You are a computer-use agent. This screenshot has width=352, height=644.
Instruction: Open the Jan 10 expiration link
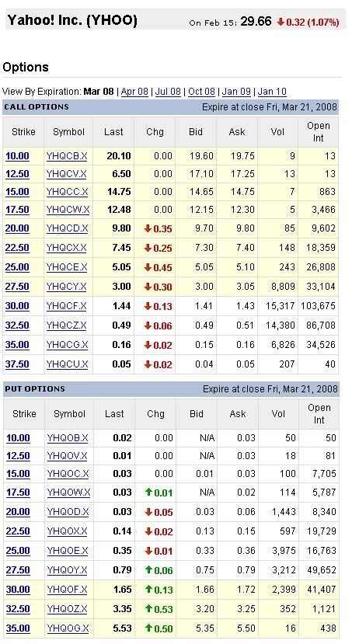272,91
